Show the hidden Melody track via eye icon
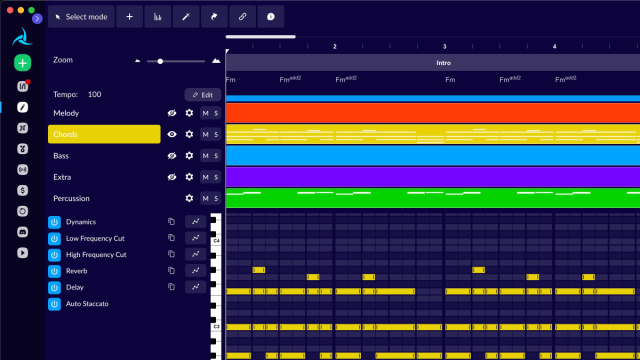This screenshot has height=360, width=640. coord(172,113)
